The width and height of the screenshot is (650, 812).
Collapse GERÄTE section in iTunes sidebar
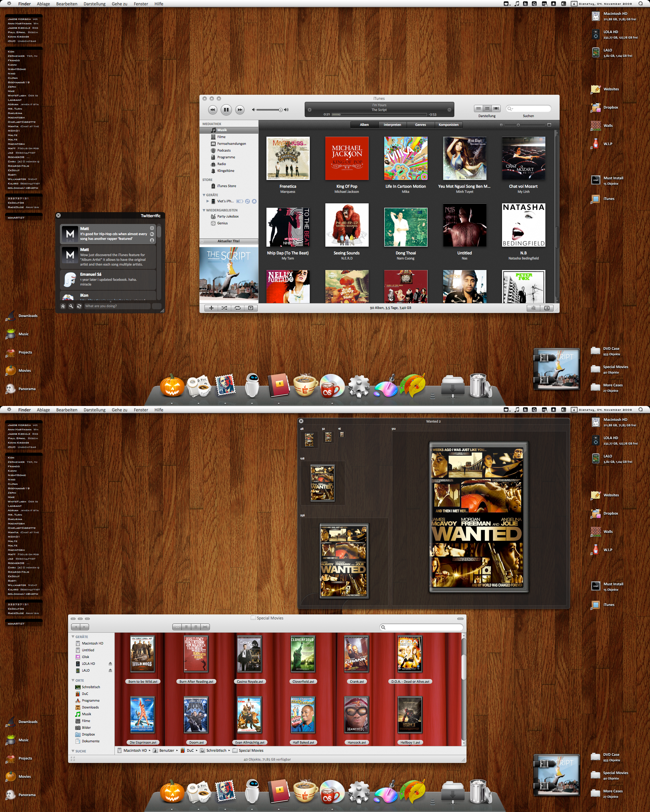[204, 195]
